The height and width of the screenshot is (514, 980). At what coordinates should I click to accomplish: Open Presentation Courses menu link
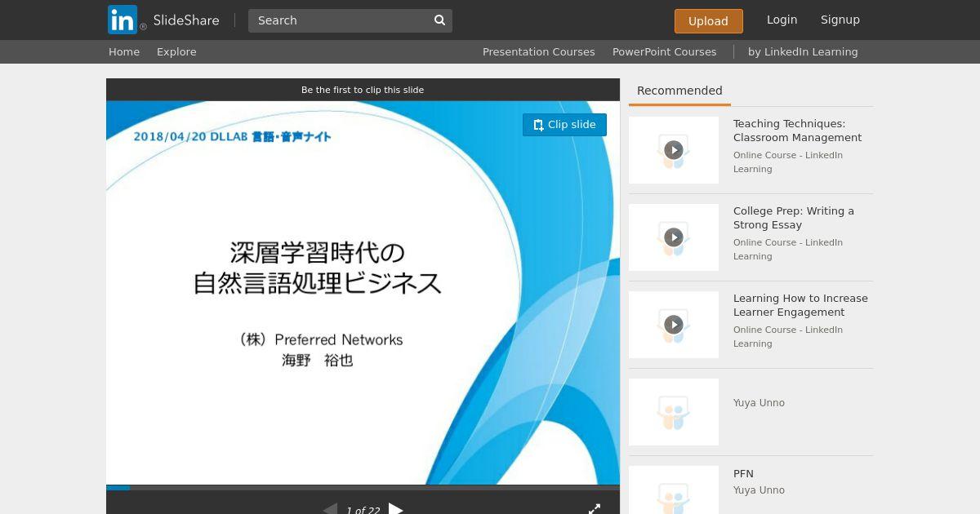538,51
